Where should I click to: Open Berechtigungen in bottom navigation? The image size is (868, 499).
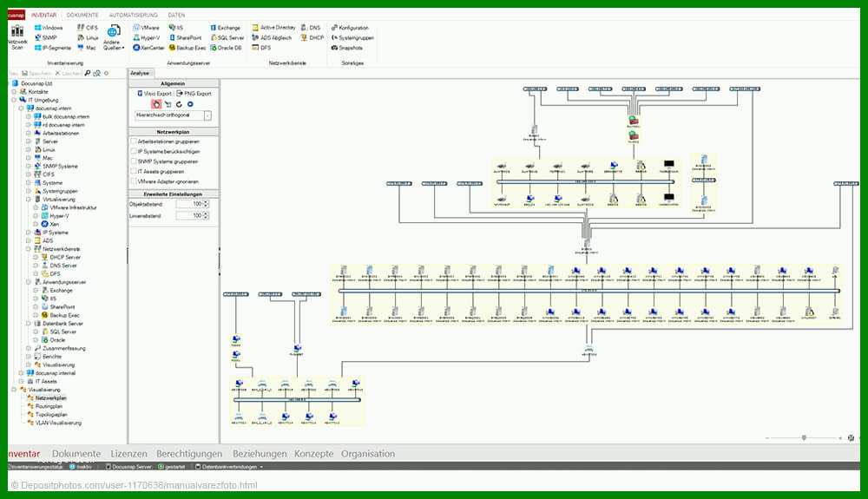pyautogui.click(x=189, y=454)
